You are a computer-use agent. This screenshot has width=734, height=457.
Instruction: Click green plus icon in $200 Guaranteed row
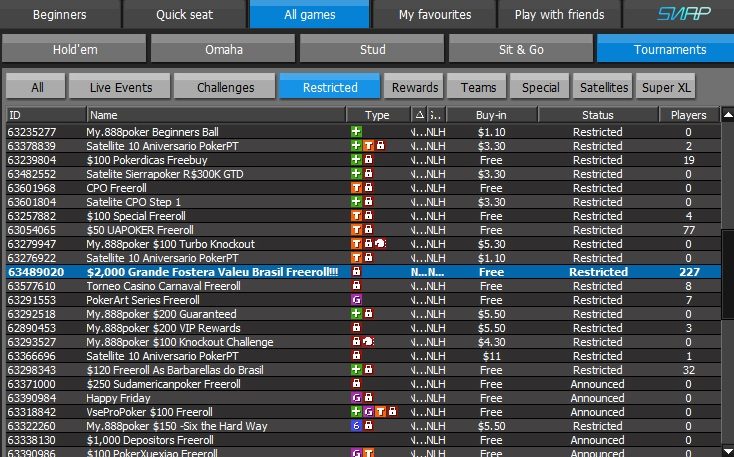click(x=356, y=314)
